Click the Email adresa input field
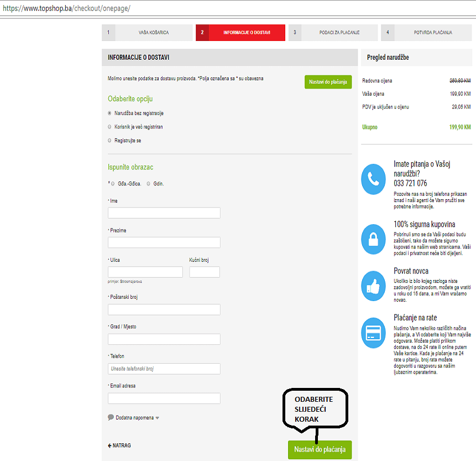The height and width of the screenshot is (461, 476). tap(164, 398)
